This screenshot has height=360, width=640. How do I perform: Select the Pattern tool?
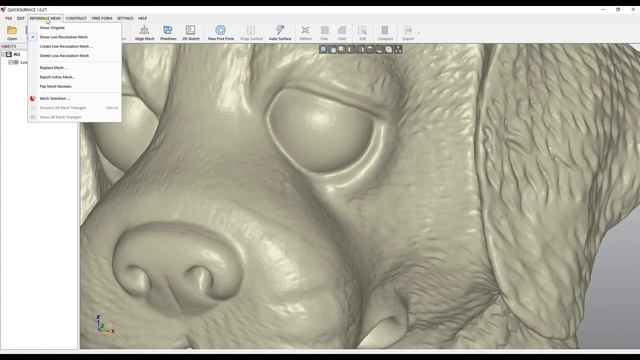tap(305, 33)
